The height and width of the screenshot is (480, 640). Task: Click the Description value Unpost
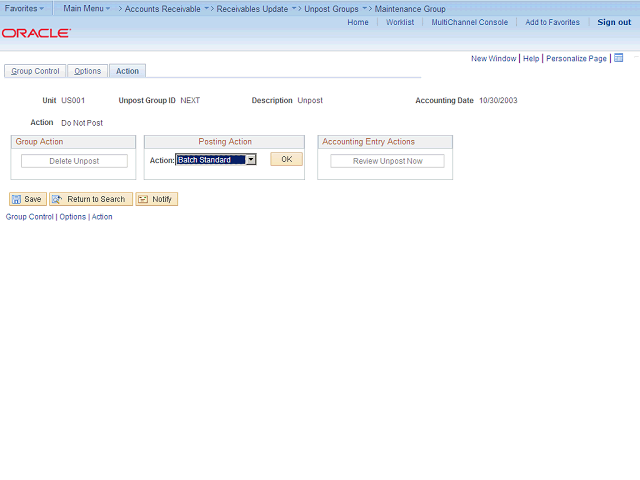coord(310,100)
